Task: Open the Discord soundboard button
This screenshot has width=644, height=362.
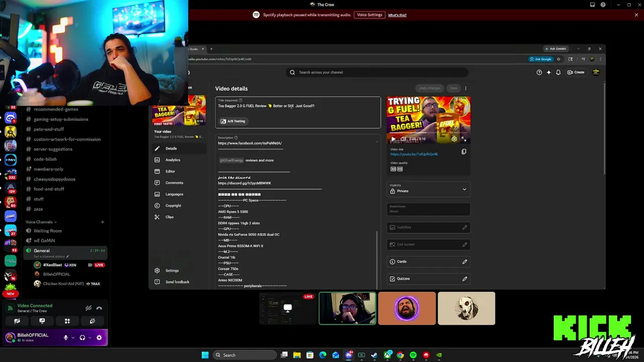Action: (93, 321)
